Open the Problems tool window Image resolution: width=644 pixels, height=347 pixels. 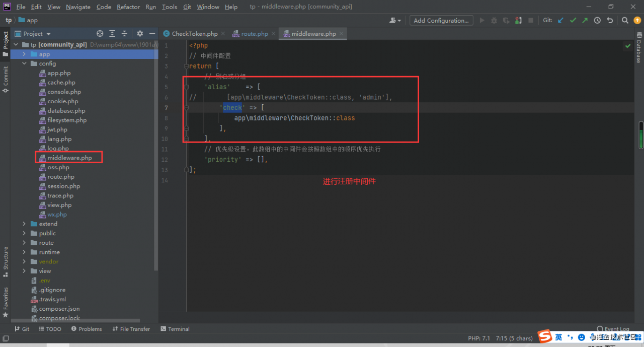click(x=87, y=329)
